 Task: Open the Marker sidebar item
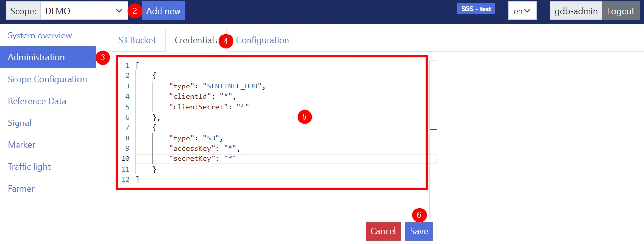click(21, 145)
